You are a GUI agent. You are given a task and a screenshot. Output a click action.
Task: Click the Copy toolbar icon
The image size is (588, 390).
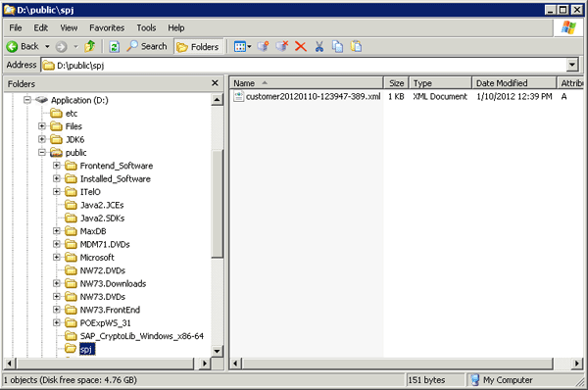coord(337,46)
